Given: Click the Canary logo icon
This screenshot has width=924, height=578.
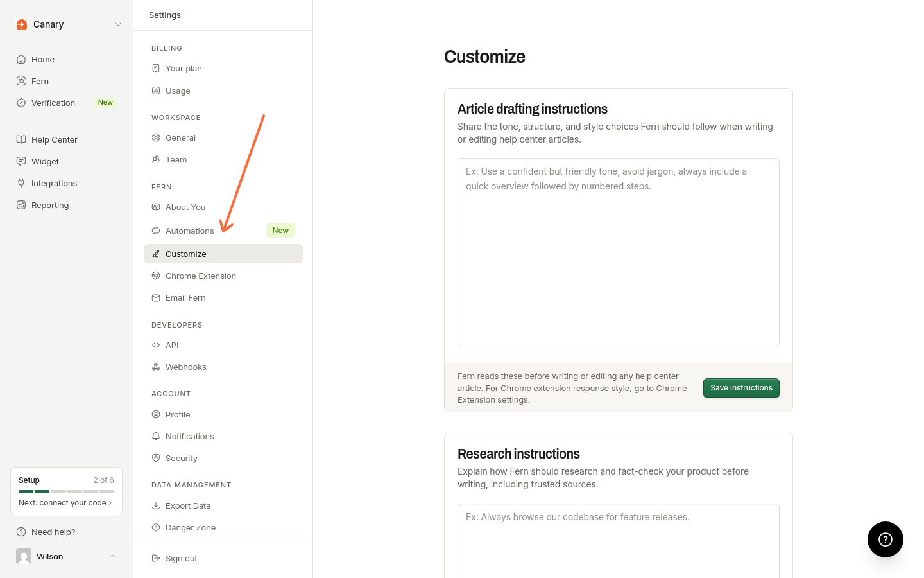Looking at the screenshot, I should pyautogui.click(x=22, y=24).
